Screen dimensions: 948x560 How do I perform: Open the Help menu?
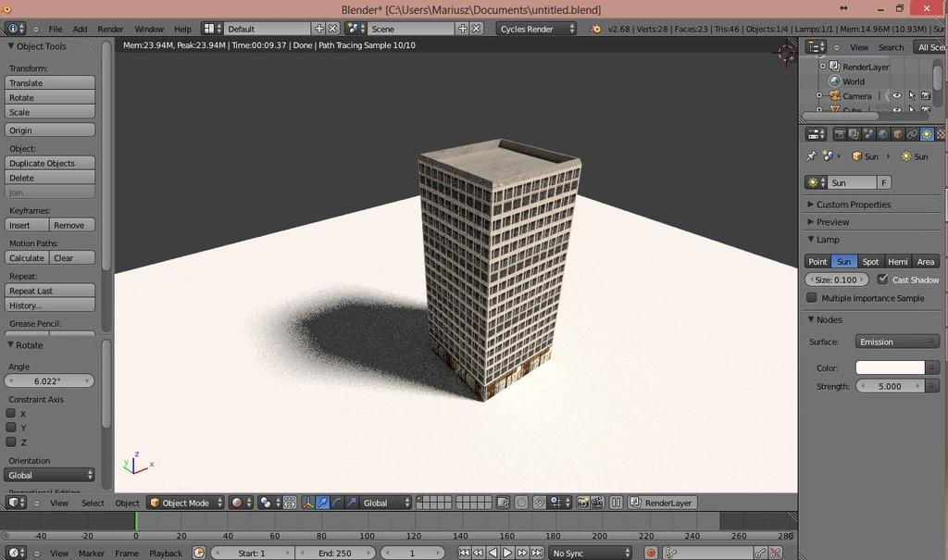(x=182, y=29)
